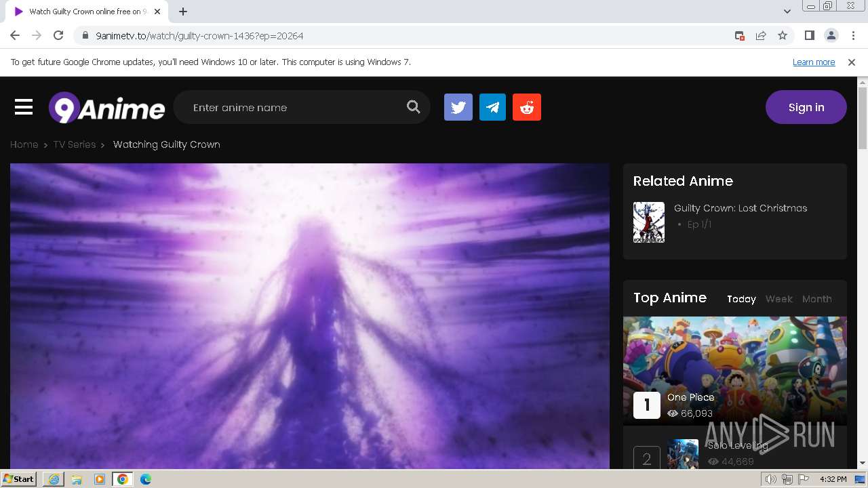Open Solo Leveling thumbnail
Image resolution: width=868 pixels, height=488 pixels.
click(x=683, y=454)
